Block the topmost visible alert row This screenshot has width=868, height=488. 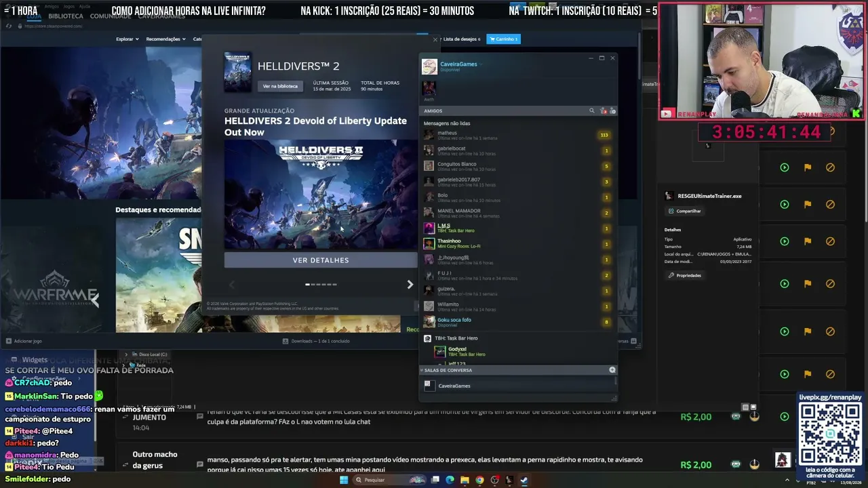830,167
